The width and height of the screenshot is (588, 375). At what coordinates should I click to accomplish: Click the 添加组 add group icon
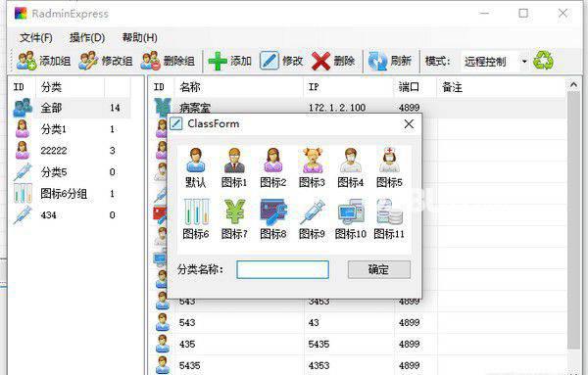click(x=26, y=61)
